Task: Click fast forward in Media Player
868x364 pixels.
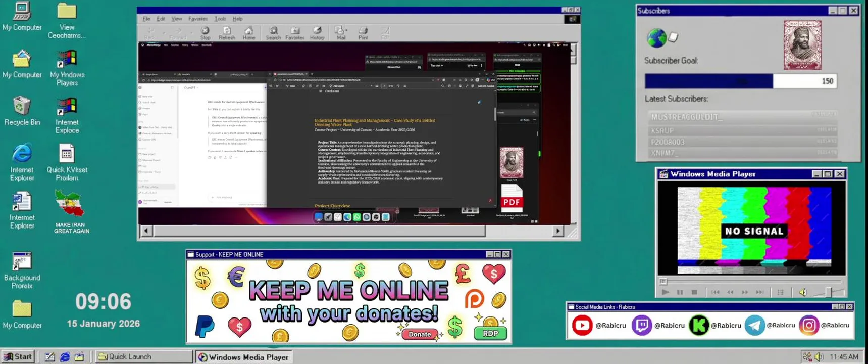Action: coord(745,292)
